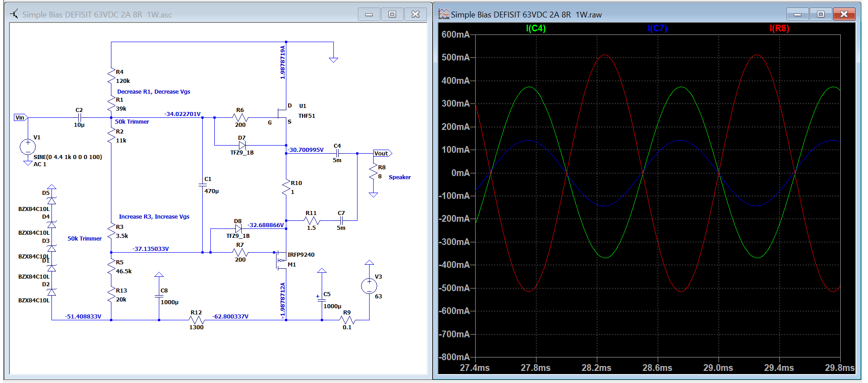Maximize the schematic .asc window
868x383 pixels.
(x=392, y=14)
